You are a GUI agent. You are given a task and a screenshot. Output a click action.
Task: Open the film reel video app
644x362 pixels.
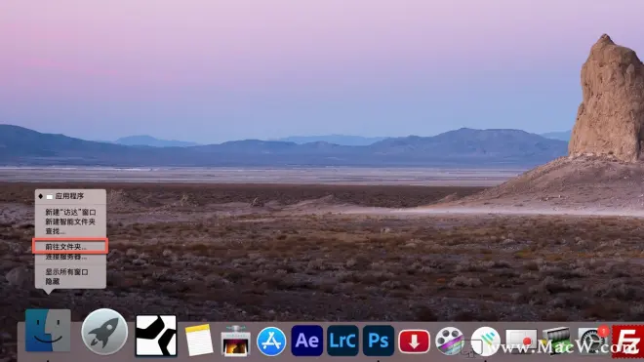[450, 341]
